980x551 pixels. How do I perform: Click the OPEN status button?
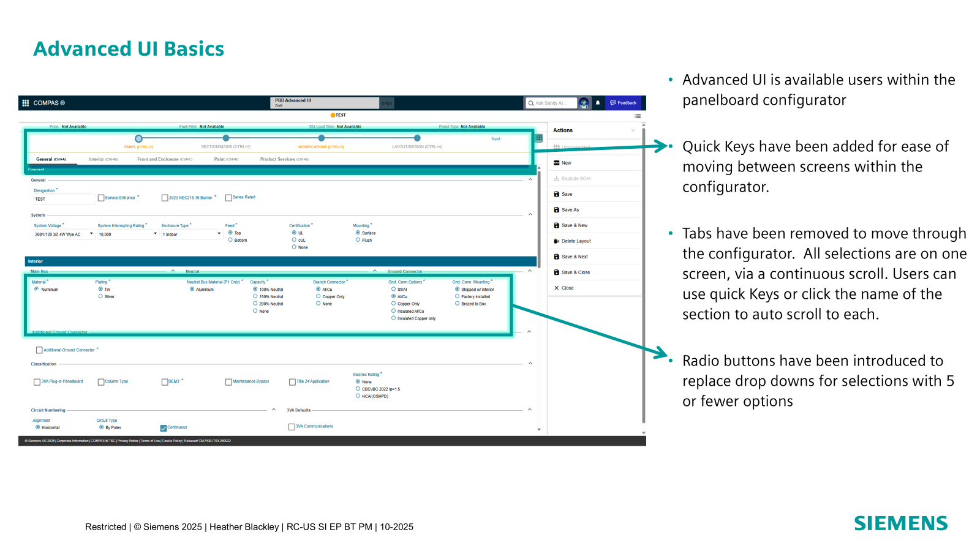(x=386, y=103)
